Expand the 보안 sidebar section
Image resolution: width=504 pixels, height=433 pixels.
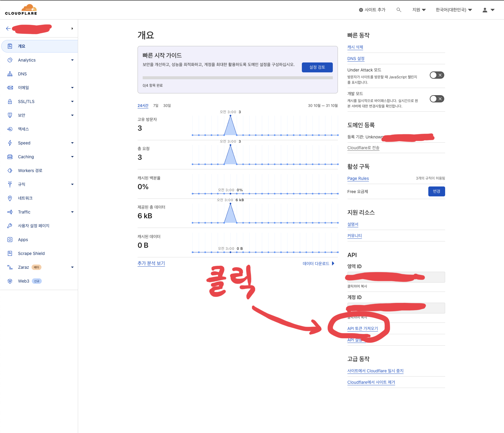(72, 115)
